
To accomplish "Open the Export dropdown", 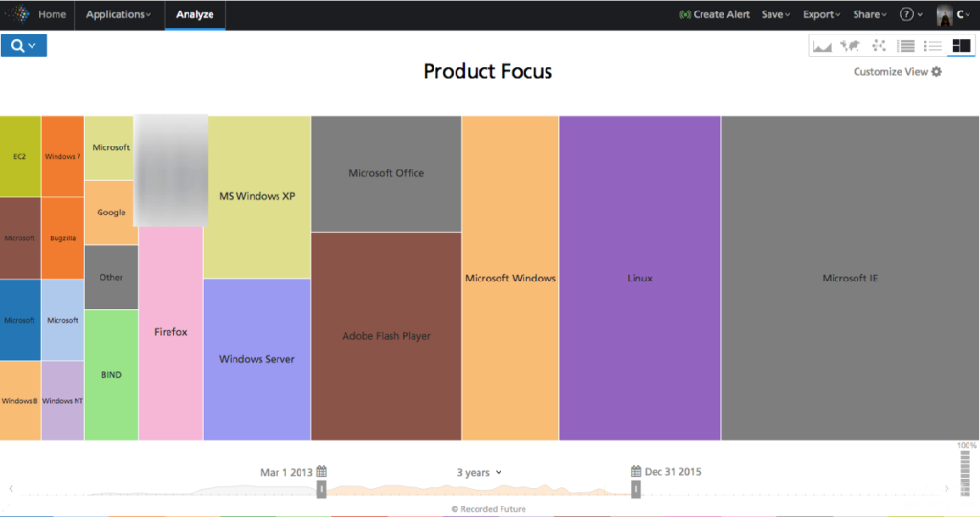I will (x=821, y=14).
